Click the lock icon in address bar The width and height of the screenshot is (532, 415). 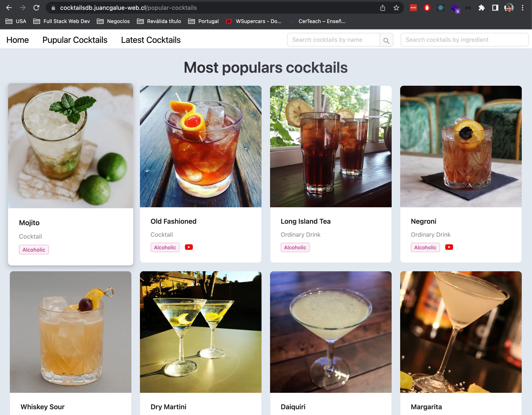pos(53,8)
